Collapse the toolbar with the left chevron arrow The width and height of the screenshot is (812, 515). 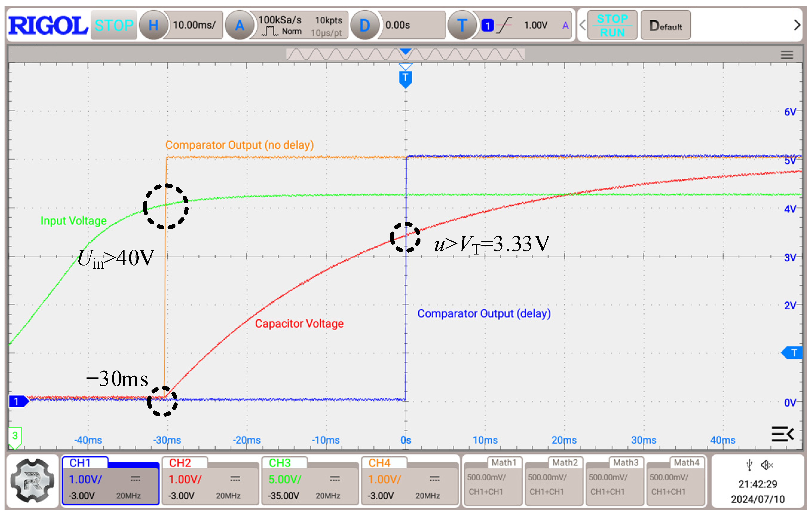pos(582,25)
